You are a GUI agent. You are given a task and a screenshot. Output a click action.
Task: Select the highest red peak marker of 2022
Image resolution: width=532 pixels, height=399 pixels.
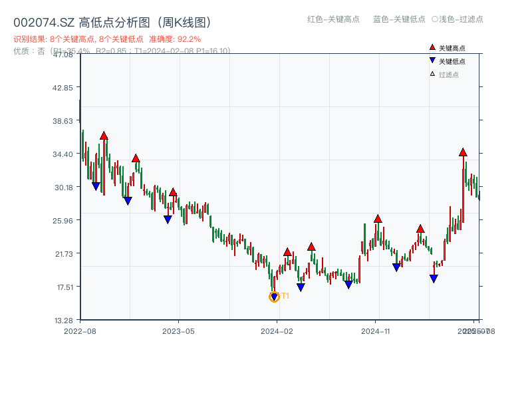(x=104, y=136)
